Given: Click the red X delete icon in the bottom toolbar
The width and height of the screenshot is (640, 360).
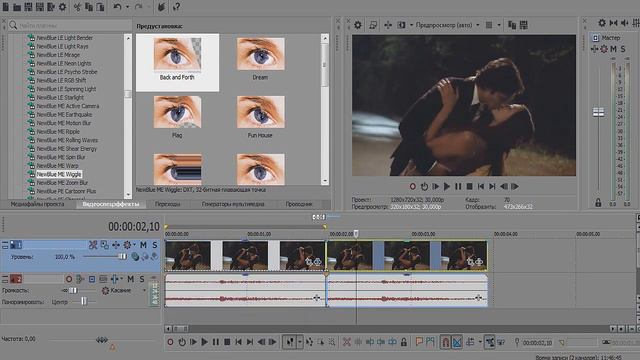Looking at the screenshot, I should (x=347, y=342).
